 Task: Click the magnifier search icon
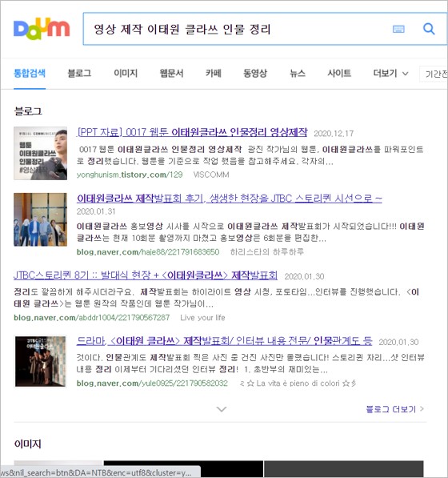coord(429,29)
